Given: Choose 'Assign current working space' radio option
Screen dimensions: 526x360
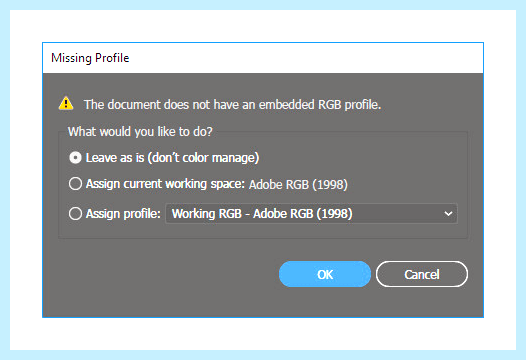Looking at the screenshot, I should point(75,184).
